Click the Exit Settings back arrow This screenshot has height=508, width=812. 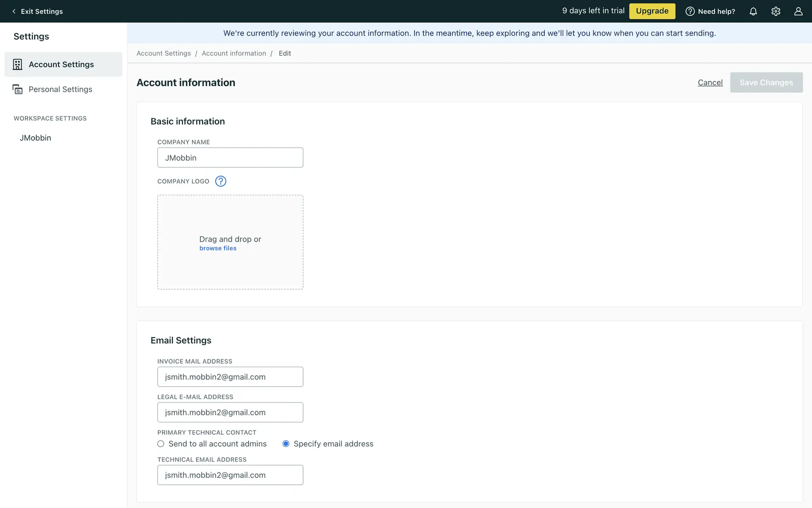tap(14, 11)
